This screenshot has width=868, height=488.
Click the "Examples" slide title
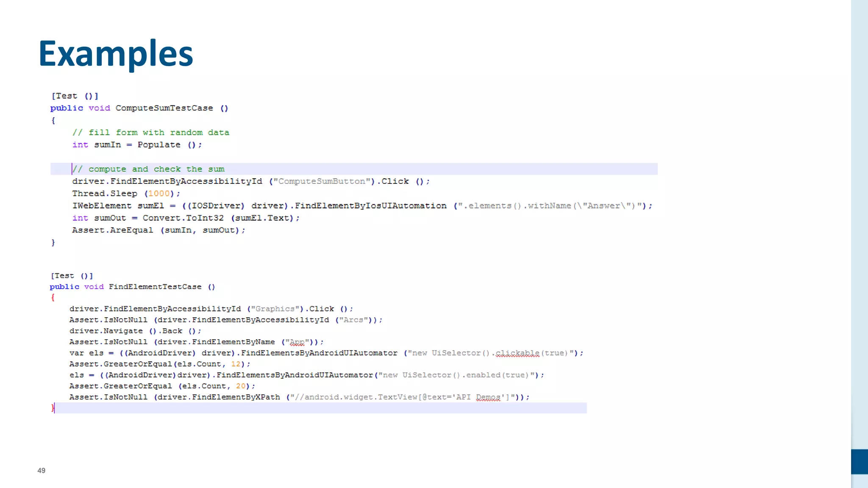click(116, 54)
